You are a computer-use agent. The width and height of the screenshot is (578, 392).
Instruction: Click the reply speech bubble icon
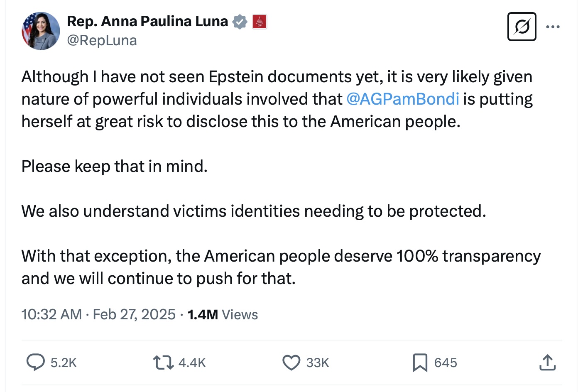click(x=36, y=362)
